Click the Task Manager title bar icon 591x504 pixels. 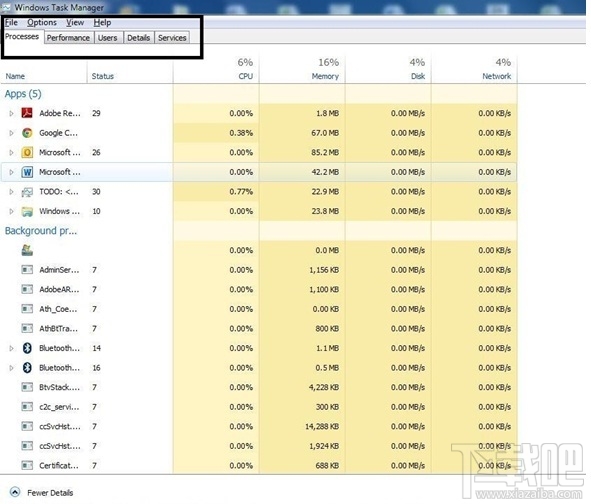pyautogui.click(x=6, y=7)
